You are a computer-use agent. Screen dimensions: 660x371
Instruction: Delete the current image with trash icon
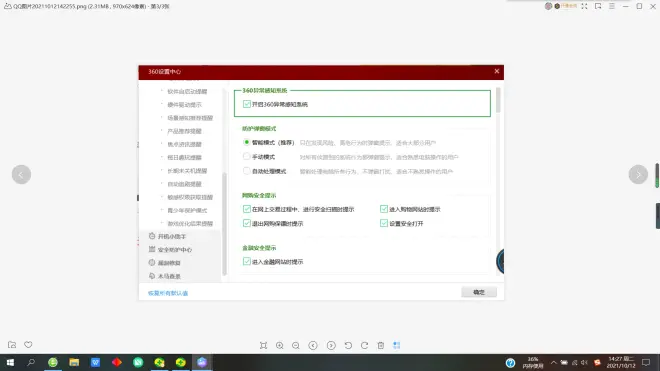(x=381, y=345)
